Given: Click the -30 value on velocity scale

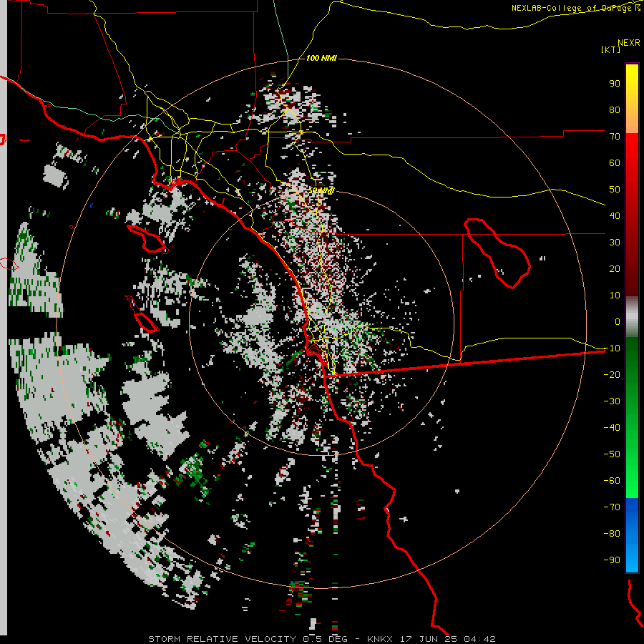Looking at the screenshot, I should click(x=612, y=401).
